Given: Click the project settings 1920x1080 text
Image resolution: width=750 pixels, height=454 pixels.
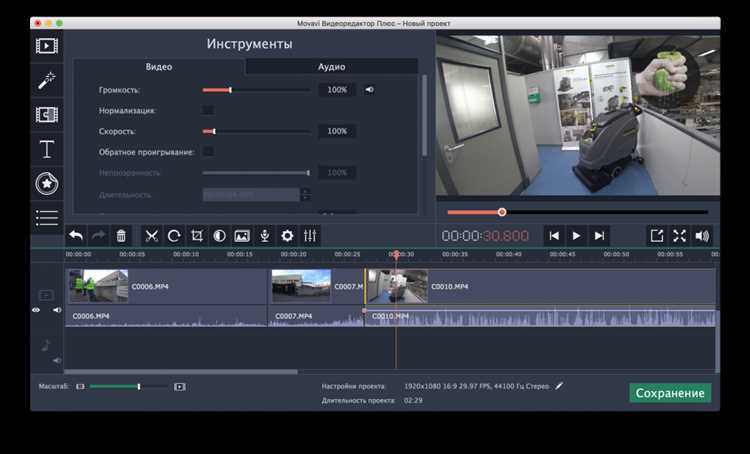Looking at the screenshot, I should [477, 386].
